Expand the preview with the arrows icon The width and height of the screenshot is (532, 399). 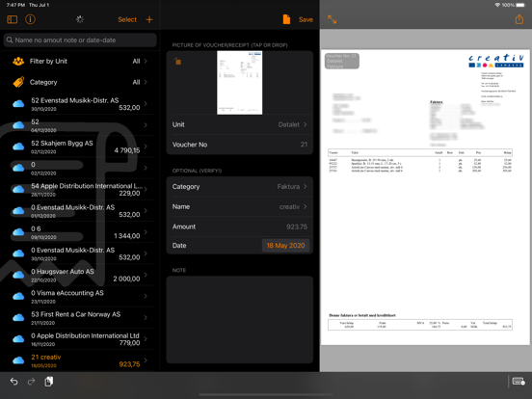[332, 19]
